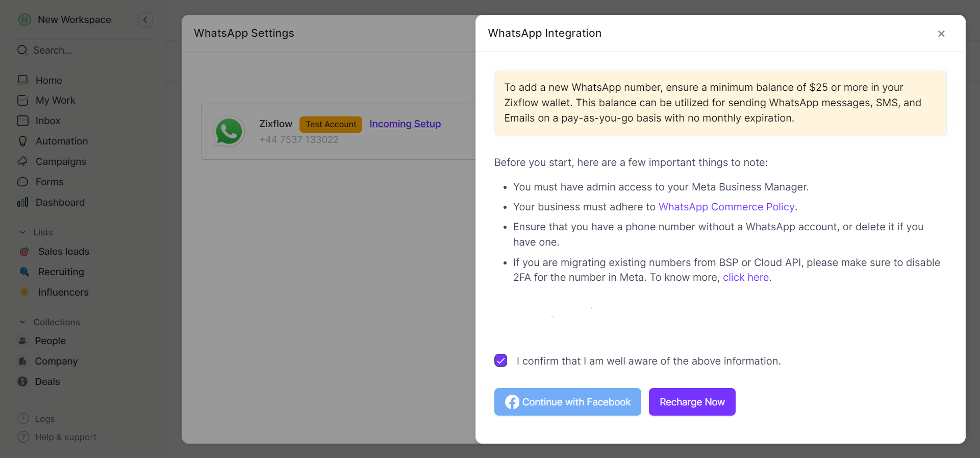Click Continue with Facebook button
The image size is (980, 458).
tap(567, 402)
